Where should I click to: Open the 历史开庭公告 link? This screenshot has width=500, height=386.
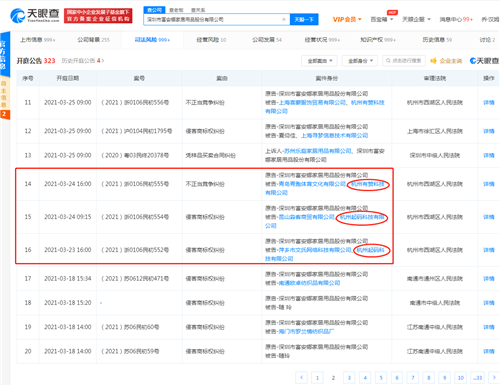(x=83, y=61)
